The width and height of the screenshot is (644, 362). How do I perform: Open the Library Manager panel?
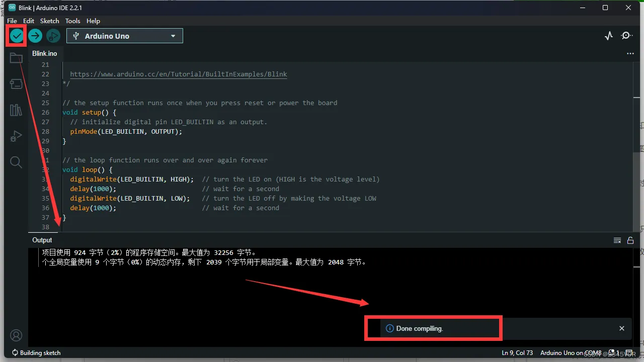point(16,110)
